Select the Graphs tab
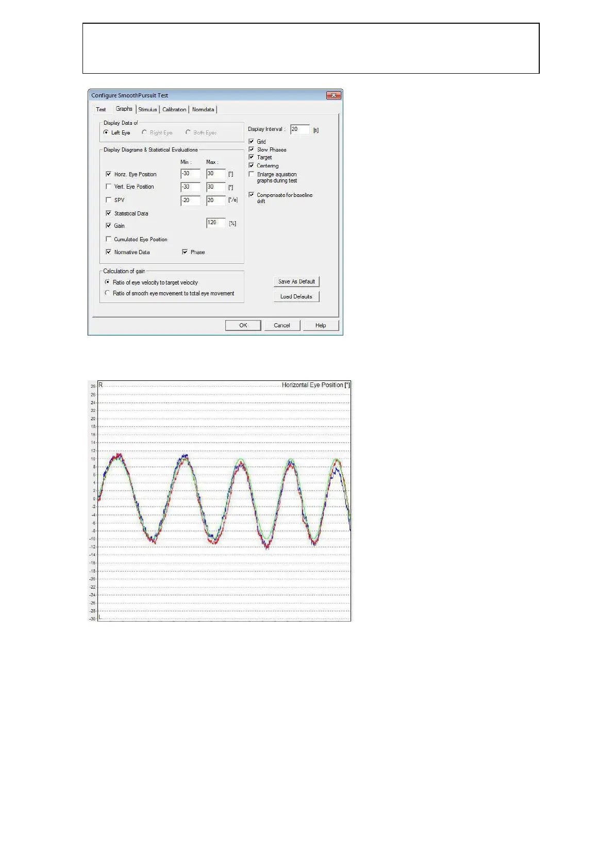 [124, 109]
